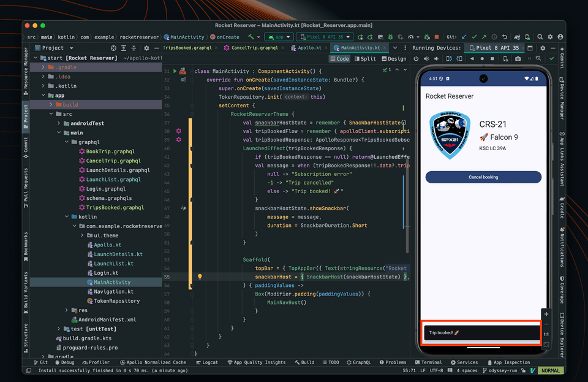Open the hidden editor tabs dropdown chevron
588x382 pixels.
click(x=395, y=48)
